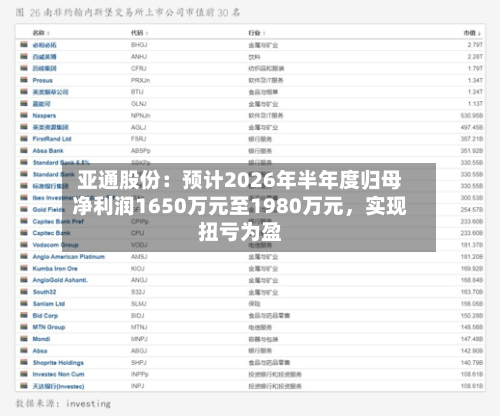Open the South32 link
This screenshot has width=500, height=416.
pos(44,292)
